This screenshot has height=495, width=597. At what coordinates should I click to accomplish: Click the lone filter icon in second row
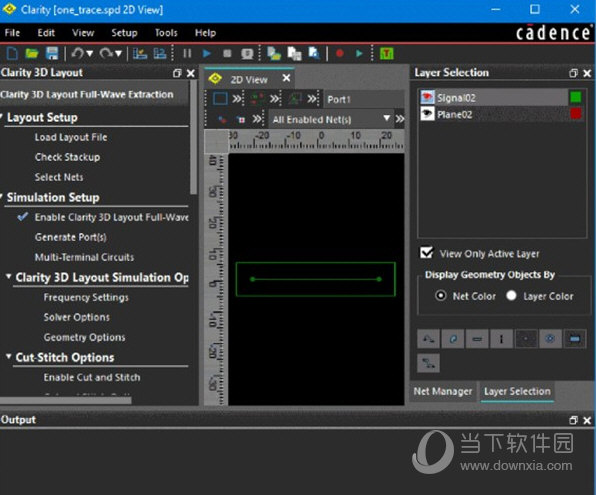(x=429, y=363)
